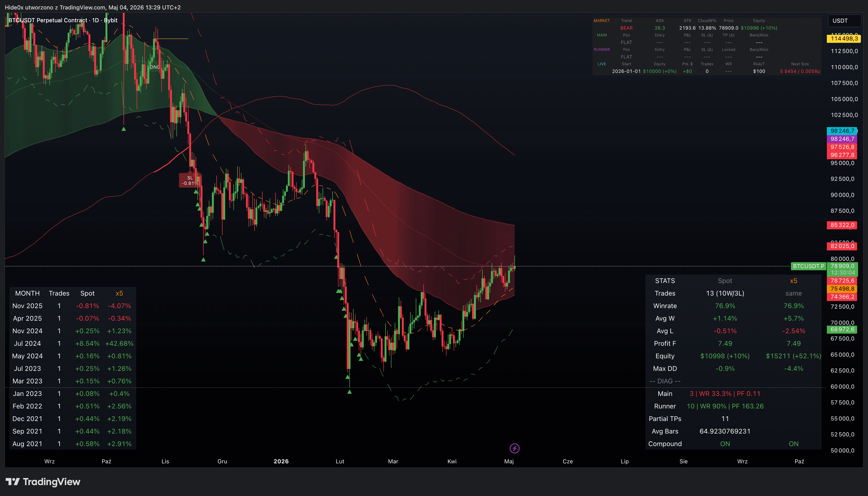Screen dimensions: 868x496
Task: Select the cyan 98246,7 price label
Action: click(842, 131)
